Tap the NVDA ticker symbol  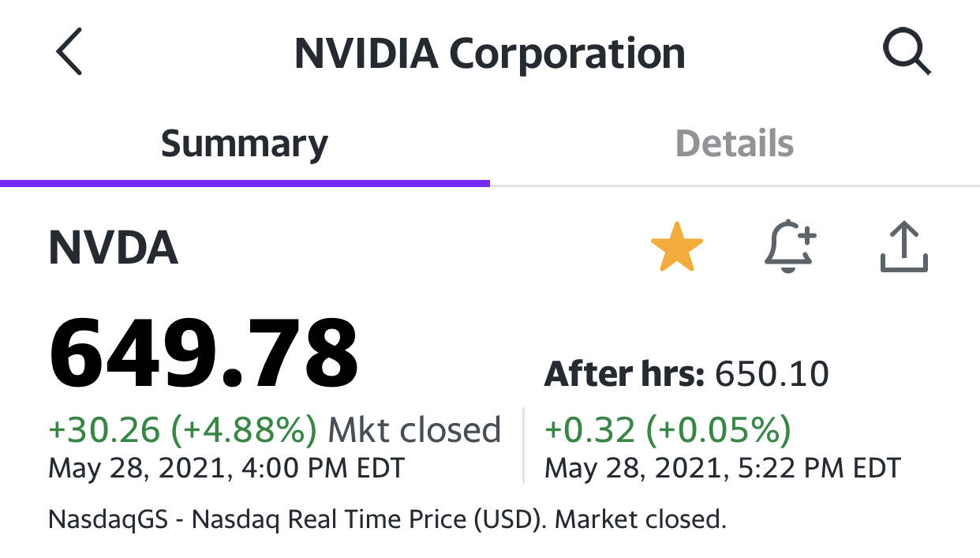point(114,249)
